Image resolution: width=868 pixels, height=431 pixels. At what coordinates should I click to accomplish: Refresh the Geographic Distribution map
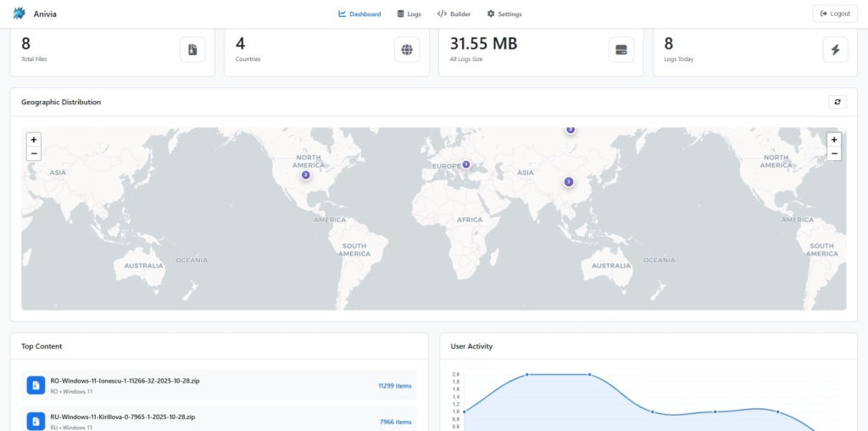(x=837, y=102)
